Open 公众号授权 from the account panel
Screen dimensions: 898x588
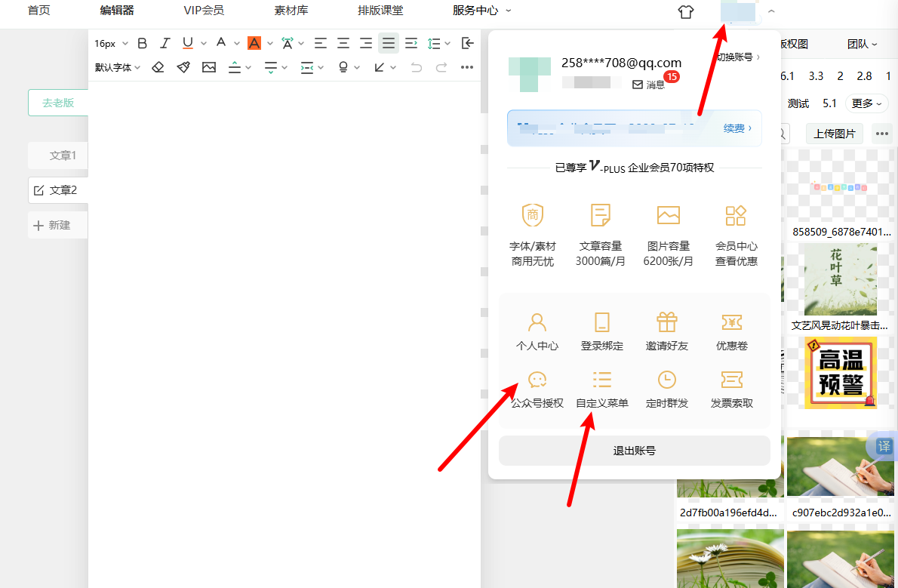click(537, 380)
